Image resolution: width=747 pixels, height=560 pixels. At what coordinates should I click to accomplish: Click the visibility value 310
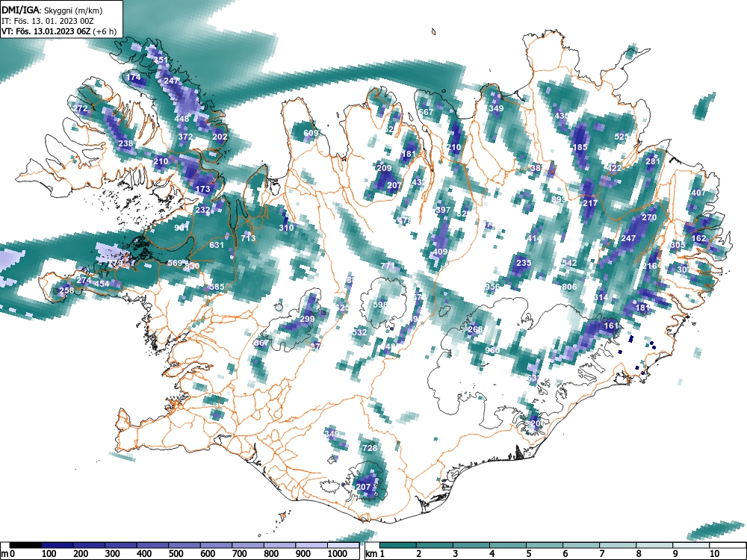click(x=286, y=228)
